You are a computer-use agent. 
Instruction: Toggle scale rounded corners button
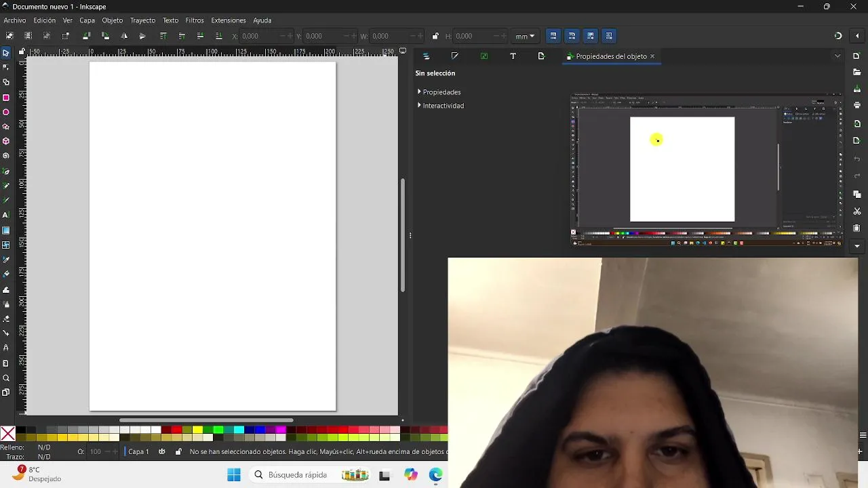pyautogui.click(x=572, y=36)
